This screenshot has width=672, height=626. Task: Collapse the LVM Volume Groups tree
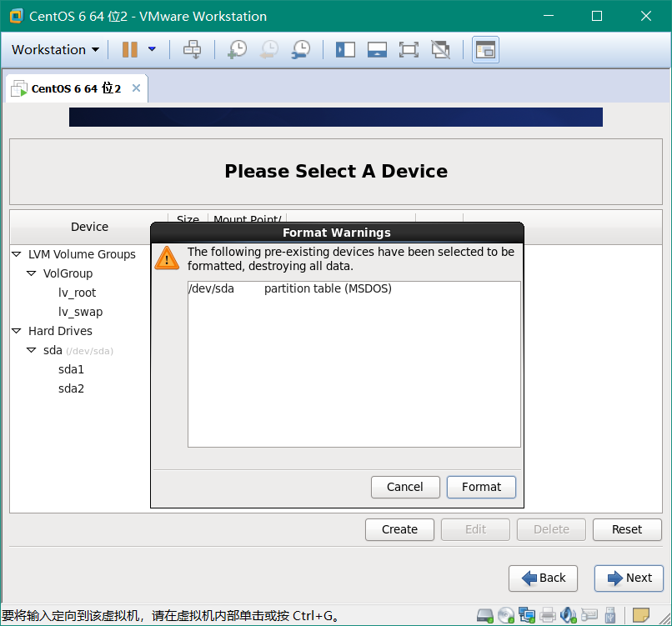17,254
